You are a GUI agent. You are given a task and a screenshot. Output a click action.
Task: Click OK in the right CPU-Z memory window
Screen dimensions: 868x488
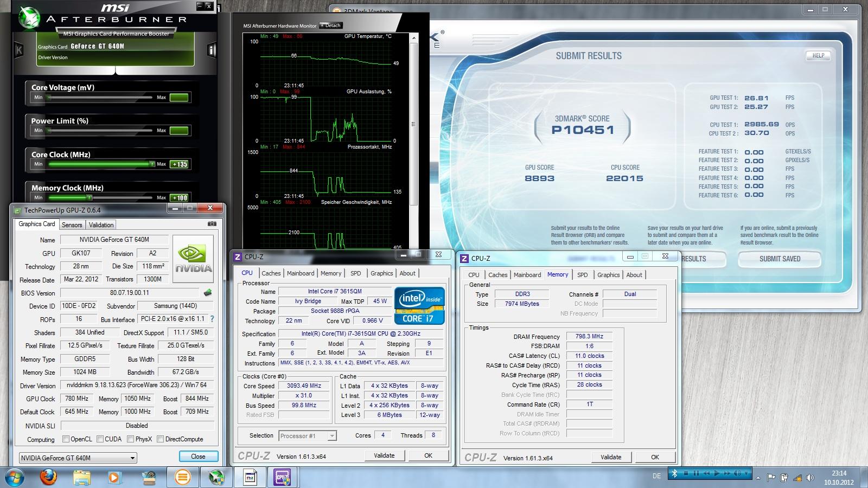655,457
